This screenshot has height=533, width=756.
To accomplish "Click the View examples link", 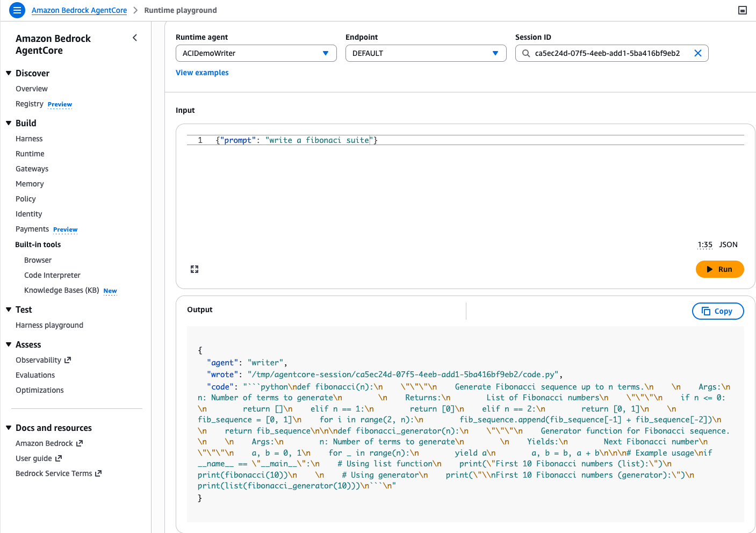I will 202,73.
